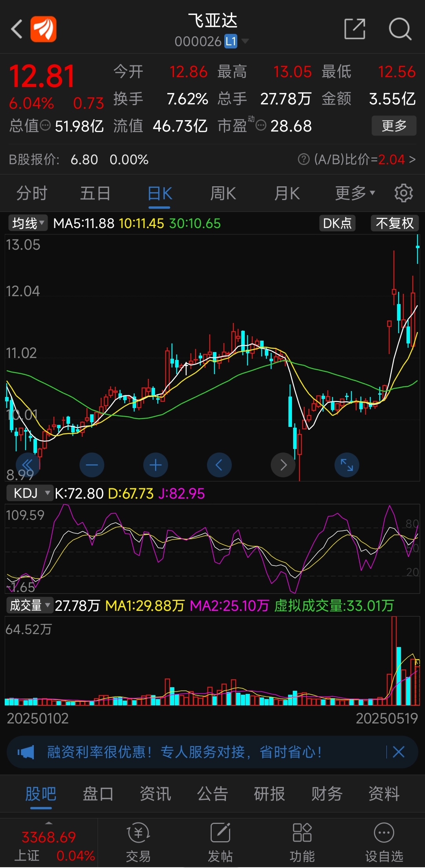Toggle DK点 indicator
The width and height of the screenshot is (425, 868).
point(337,223)
